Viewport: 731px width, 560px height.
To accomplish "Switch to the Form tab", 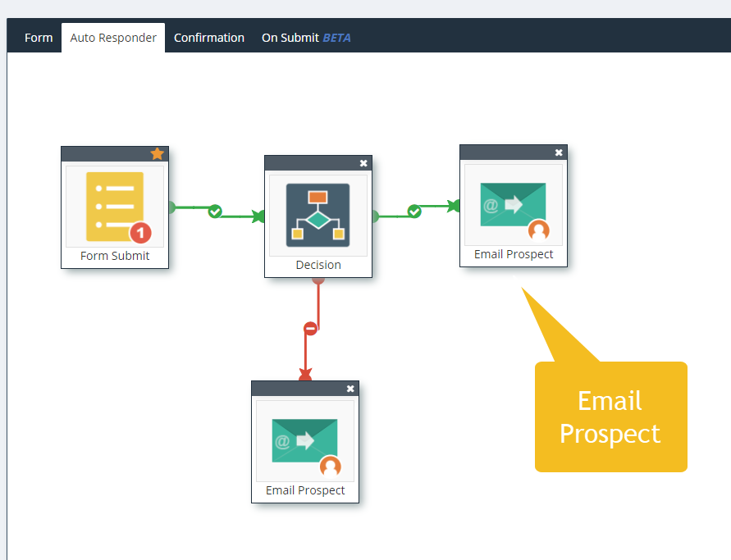I will 39,38.
